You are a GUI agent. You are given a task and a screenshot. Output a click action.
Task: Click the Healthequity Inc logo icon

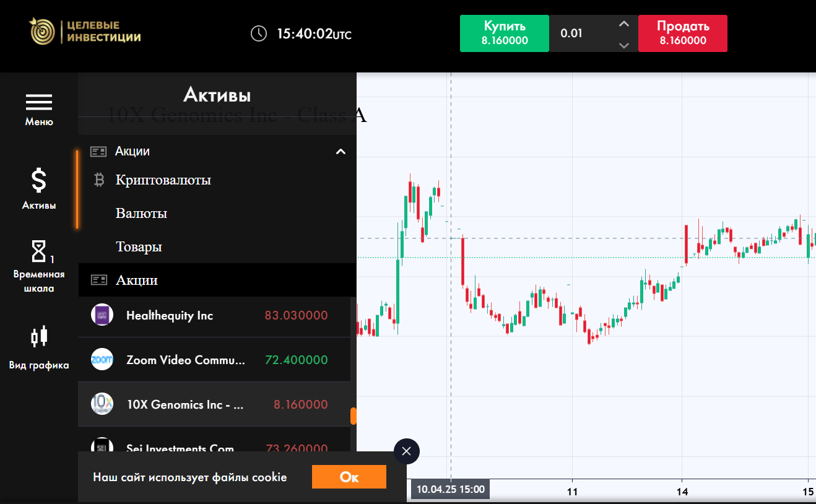click(102, 315)
